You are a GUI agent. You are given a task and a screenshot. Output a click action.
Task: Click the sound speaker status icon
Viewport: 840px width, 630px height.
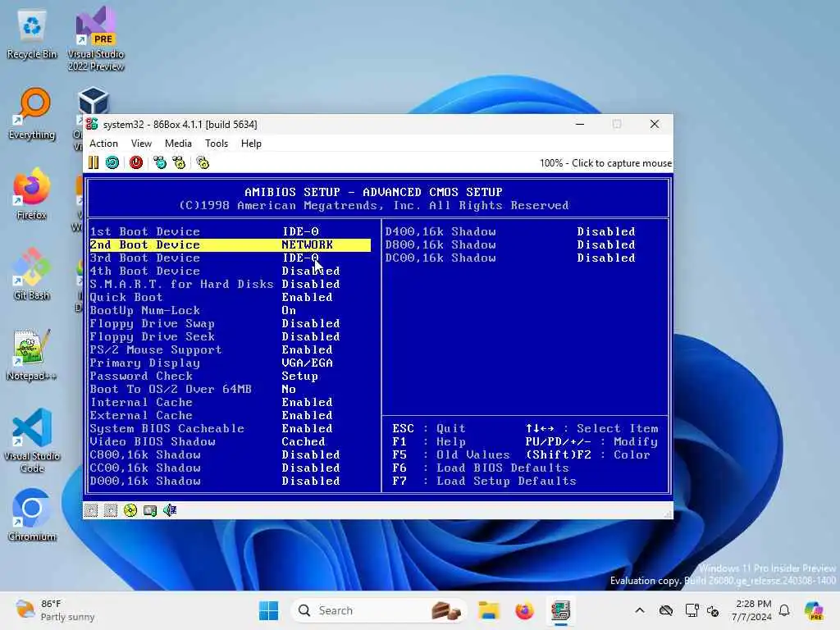[170, 510]
